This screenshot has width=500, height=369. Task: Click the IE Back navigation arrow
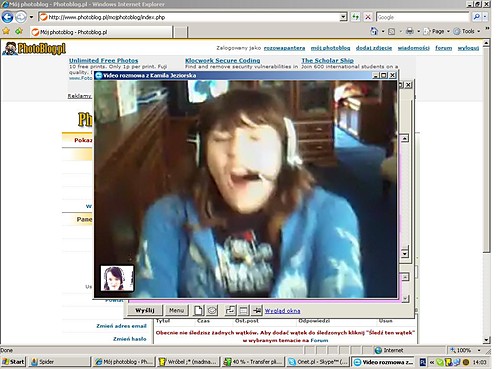point(7,17)
